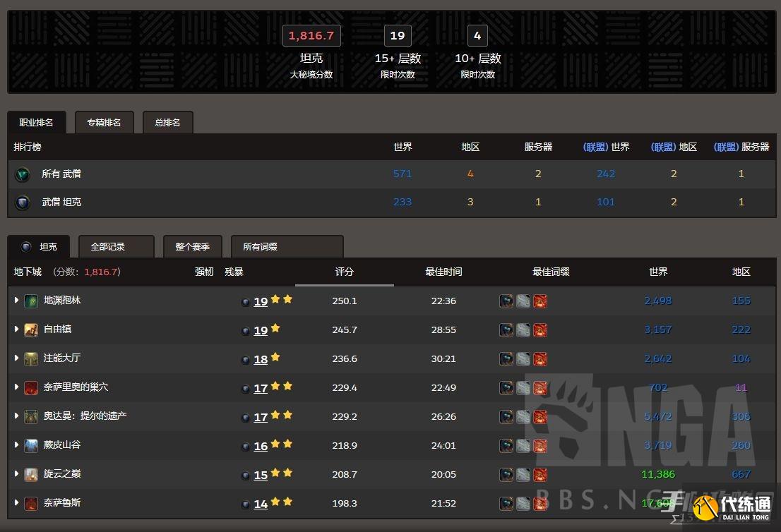Click the 奈萨里奥的巢穴 dungeon icon
The width and height of the screenshot is (781, 532).
(x=31, y=388)
